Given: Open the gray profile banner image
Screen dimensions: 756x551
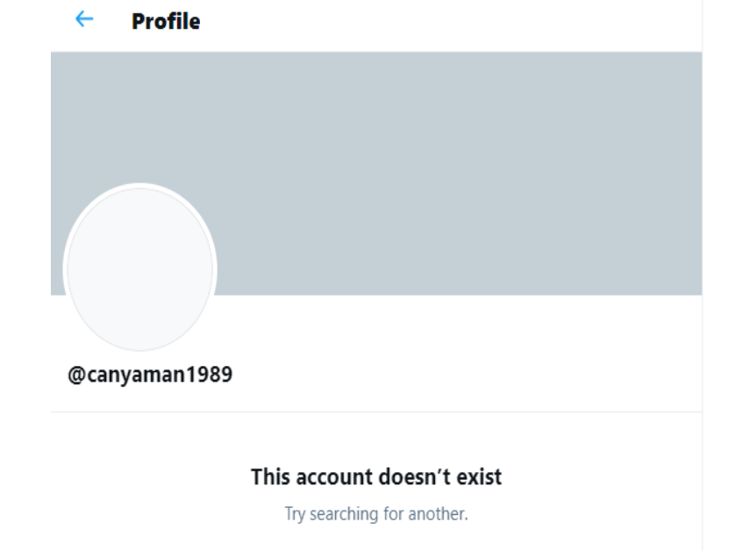Looking at the screenshot, I should pyautogui.click(x=439, y=158).
